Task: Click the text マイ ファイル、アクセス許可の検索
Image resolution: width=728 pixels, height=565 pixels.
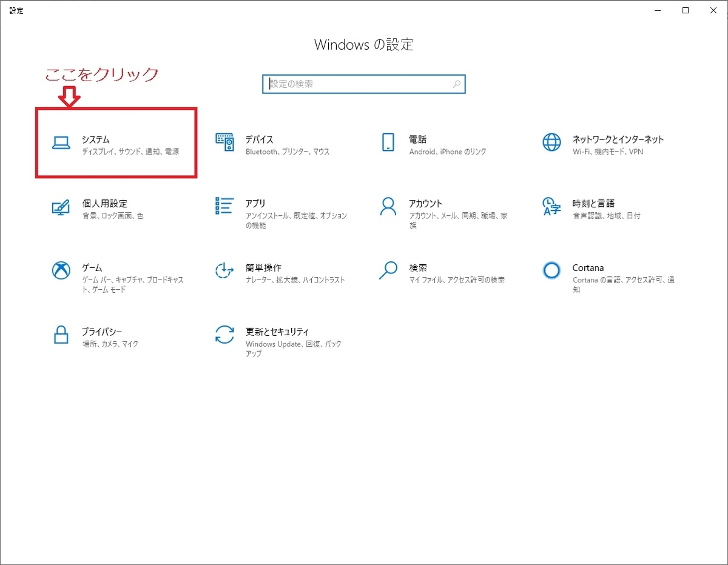Action: (457, 280)
